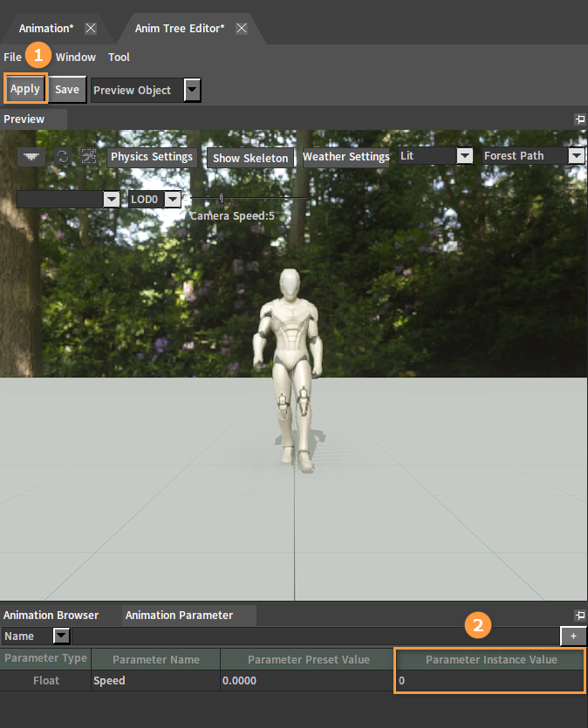
Task: Pin the Animation Parameter panel
Action: click(580, 616)
